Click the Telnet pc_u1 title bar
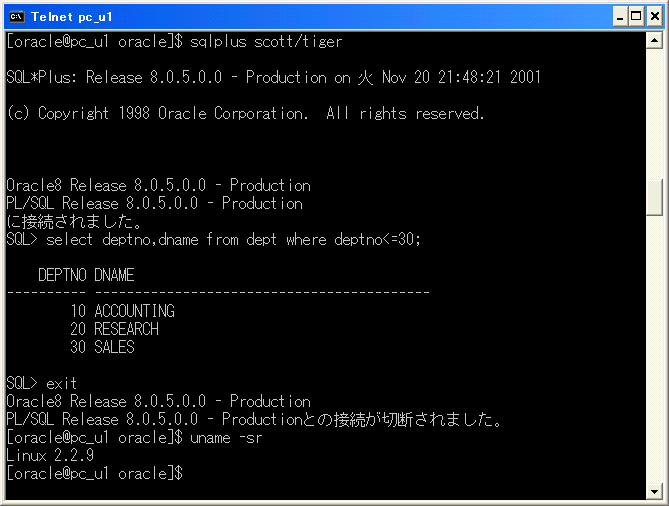 tap(307, 17)
